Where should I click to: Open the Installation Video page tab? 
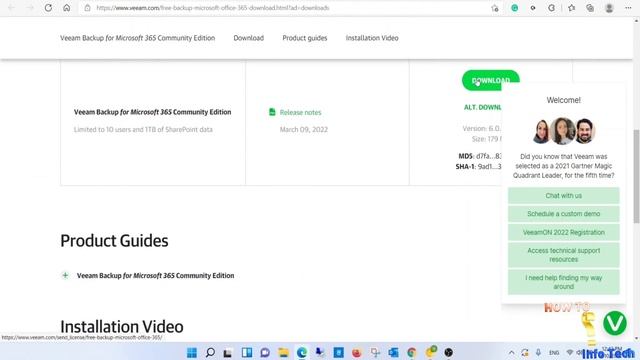372,38
